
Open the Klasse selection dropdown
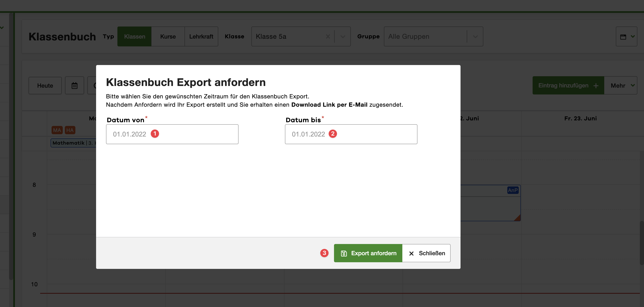(x=343, y=36)
